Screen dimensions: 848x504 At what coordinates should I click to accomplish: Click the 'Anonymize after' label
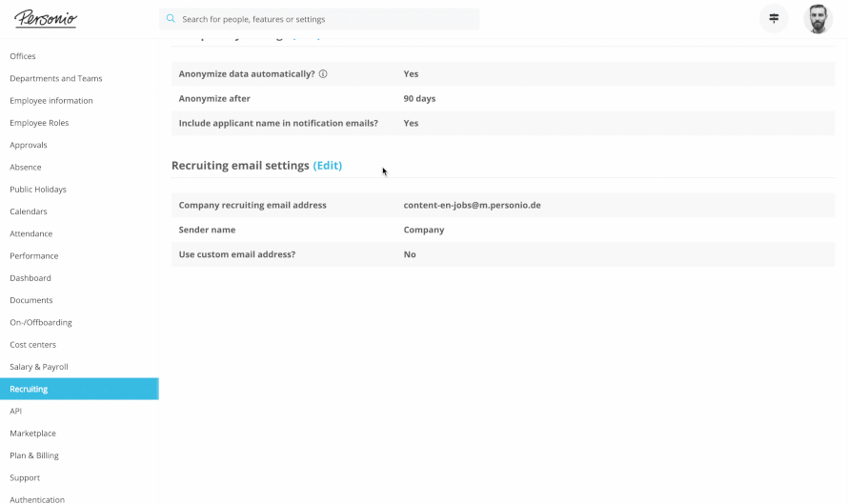214,98
